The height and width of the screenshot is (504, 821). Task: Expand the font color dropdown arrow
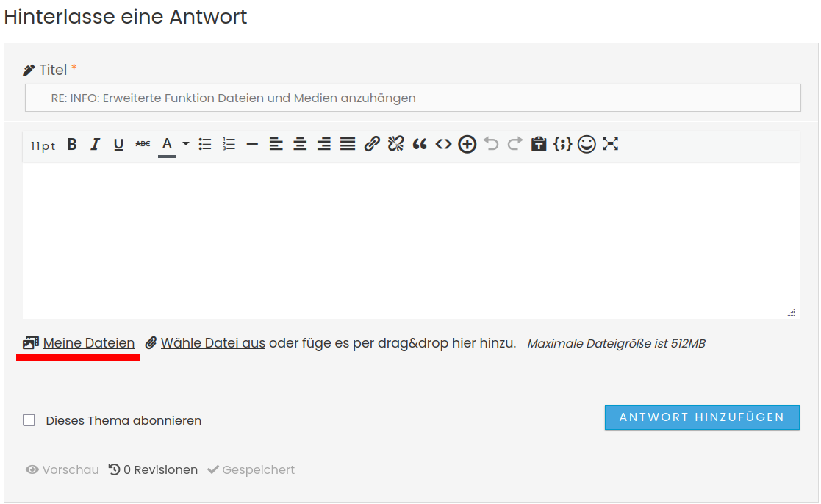pos(185,144)
